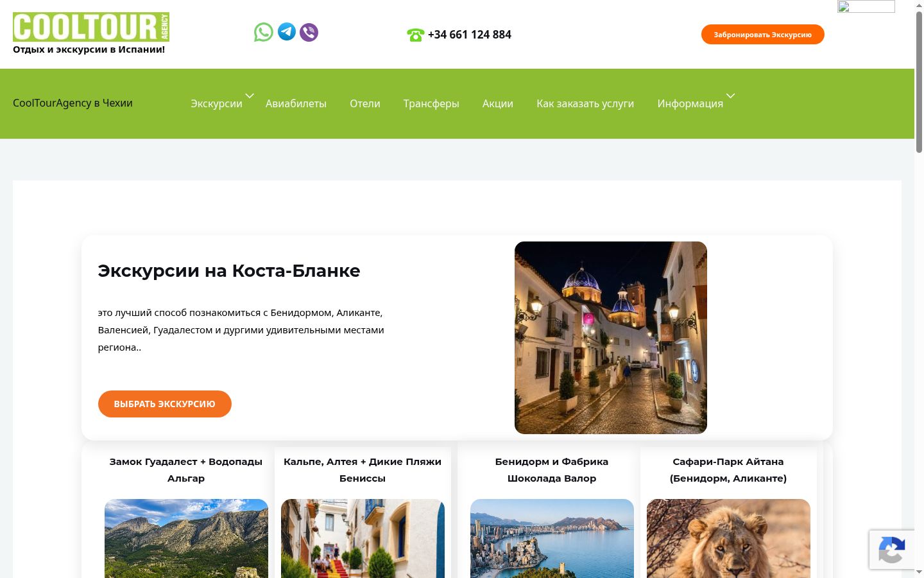
Task: Open Кальпе, Алтея + Дикие Пляжи Бениссы title
Action: 363,470
